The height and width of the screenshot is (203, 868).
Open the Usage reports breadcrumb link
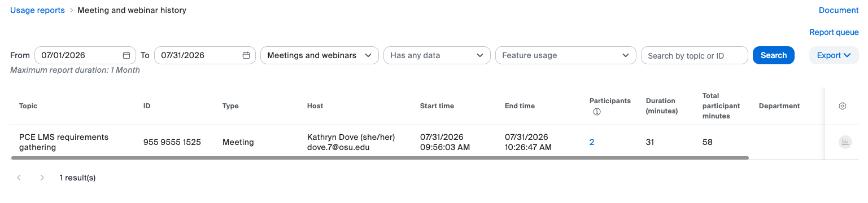point(37,10)
